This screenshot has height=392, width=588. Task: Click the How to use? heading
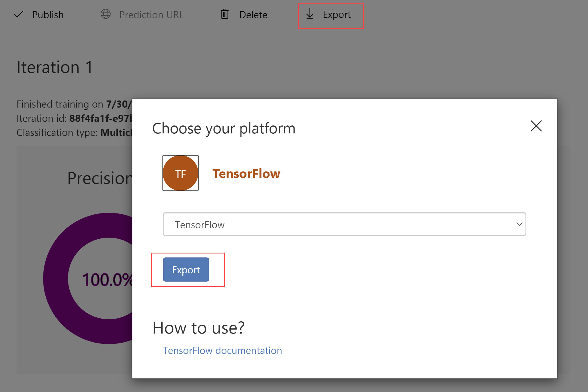pyautogui.click(x=199, y=328)
